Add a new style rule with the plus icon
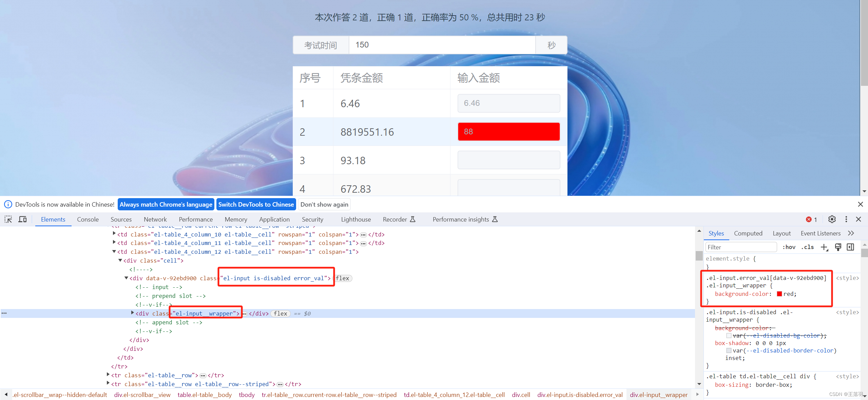Screen dimensions: 868x400 pyautogui.click(x=824, y=247)
